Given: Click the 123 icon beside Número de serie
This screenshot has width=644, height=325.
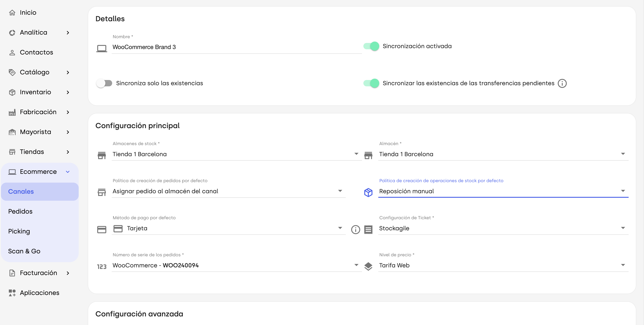Looking at the screenshot, I should click(x=102, y=266).
